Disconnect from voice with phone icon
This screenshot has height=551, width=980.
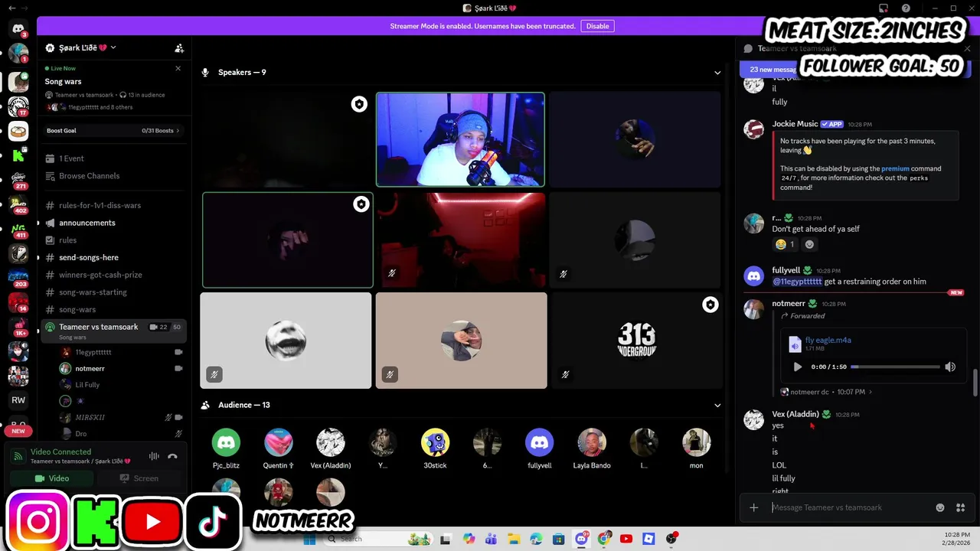173,456
